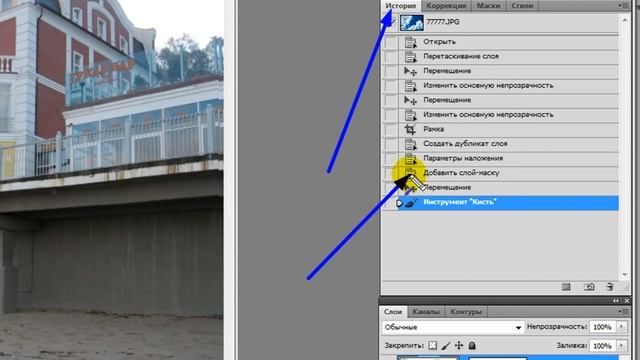Viewport: 640px width, 360px height.
Task: Set history brush source box for Открыть
Action: pyautogui.click(x=391, y=42)
